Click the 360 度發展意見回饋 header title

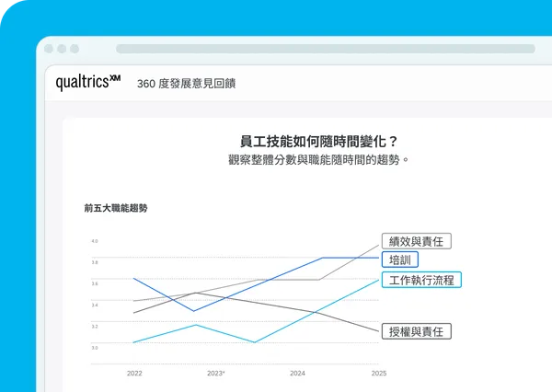click(186, 84)
